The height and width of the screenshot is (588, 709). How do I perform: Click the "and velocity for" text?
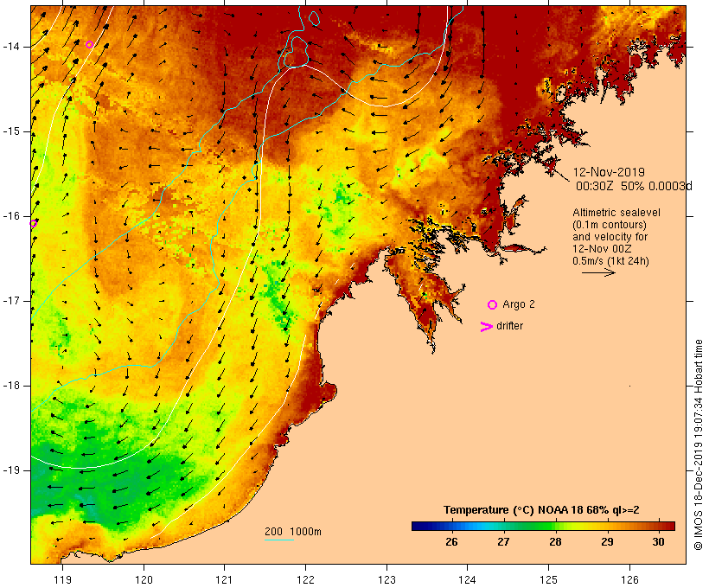point(610,237)
